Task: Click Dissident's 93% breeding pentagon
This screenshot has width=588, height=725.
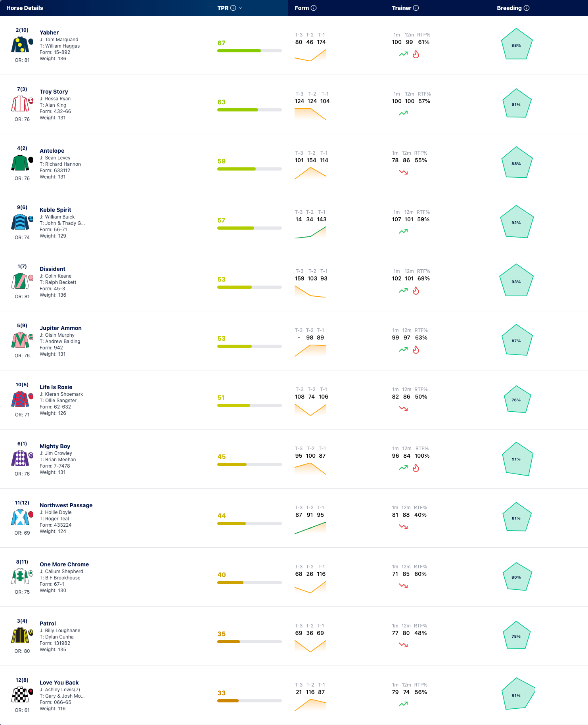Action: 516,281
